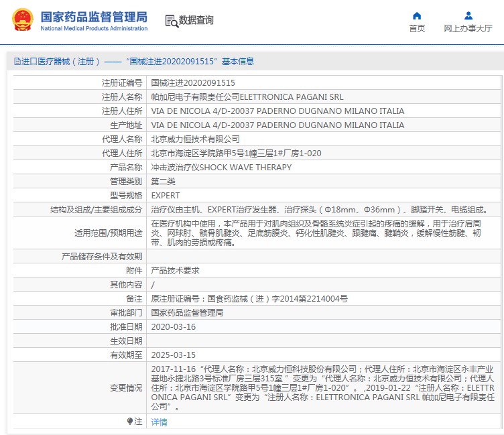Select the 注册人住所 address value
504x435 pixels.
click(x=277, y=111)
